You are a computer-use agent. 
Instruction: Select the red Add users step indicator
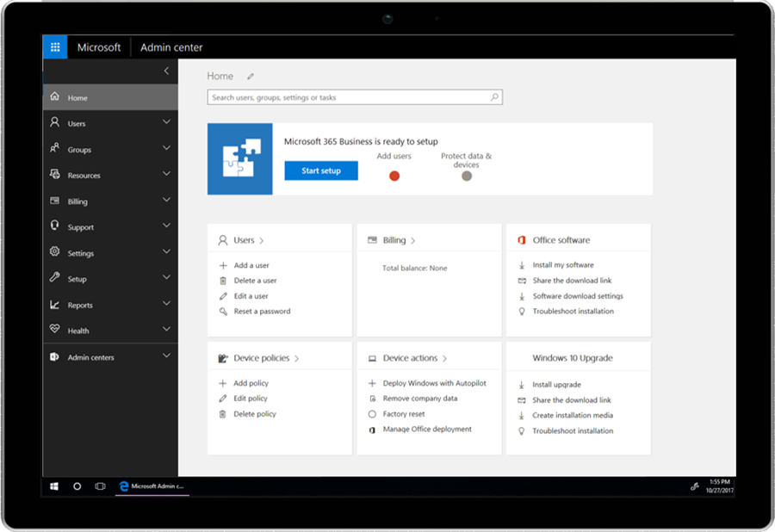click(394, 176)
